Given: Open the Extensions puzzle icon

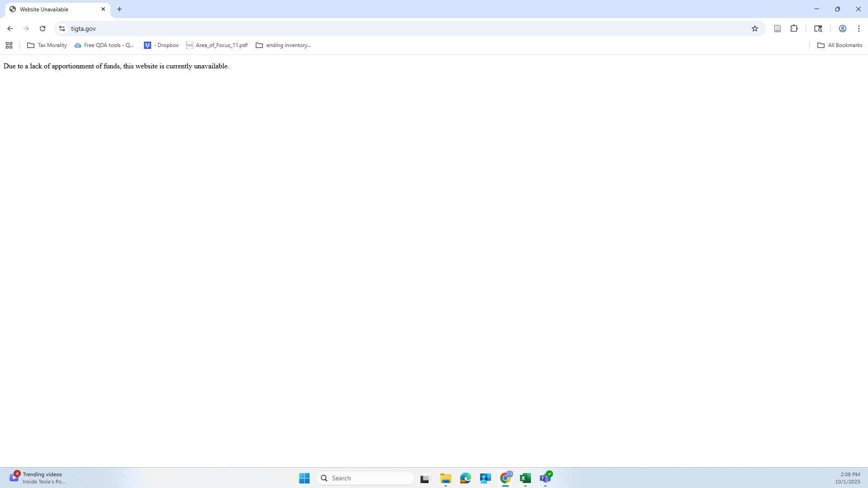Looking at the screenshot, I should pos(794,29).
